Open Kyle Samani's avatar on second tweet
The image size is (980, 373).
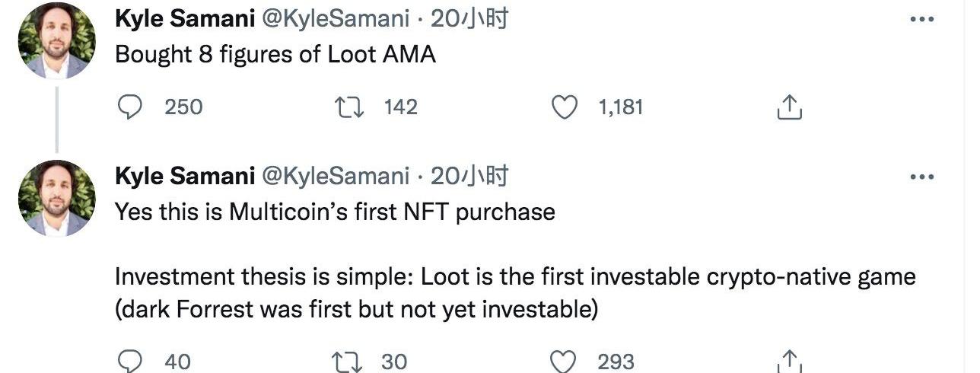tap(56, 198)
